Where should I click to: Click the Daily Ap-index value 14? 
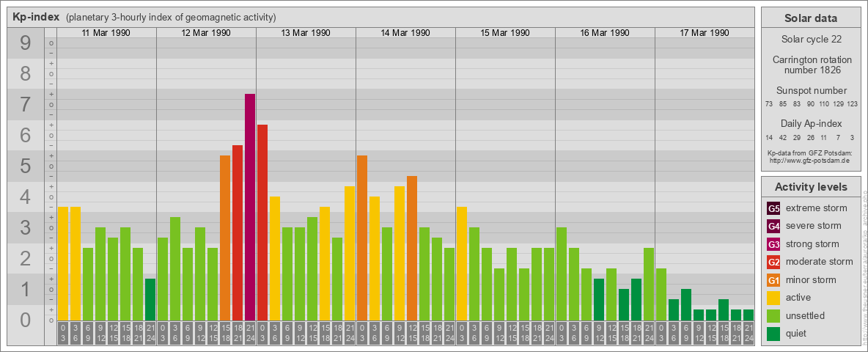[769, 137]
